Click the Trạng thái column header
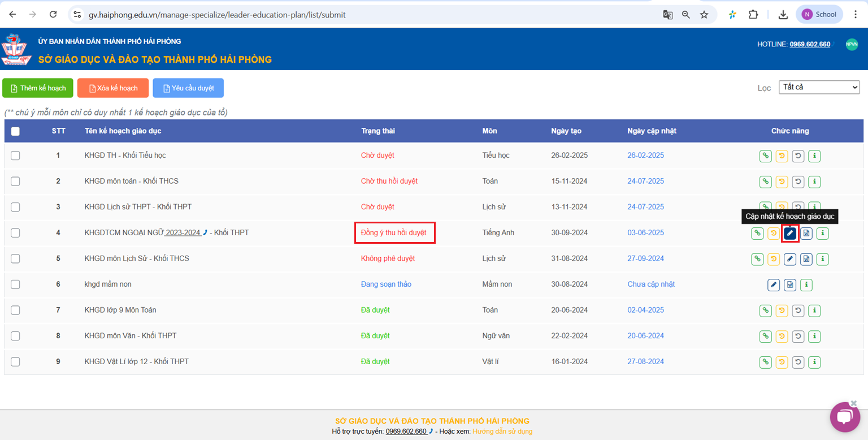The width and height of the screenshot is (868, 440). point(378,131)
